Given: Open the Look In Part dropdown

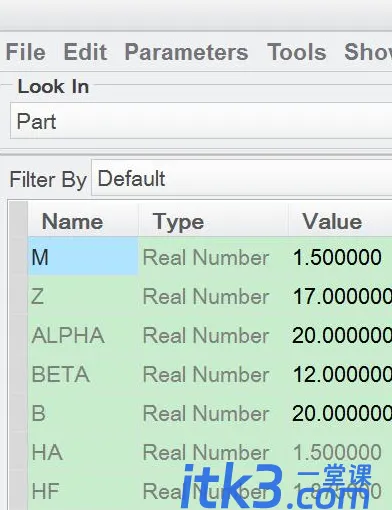Looking at the screenshot, I should 201,121.
